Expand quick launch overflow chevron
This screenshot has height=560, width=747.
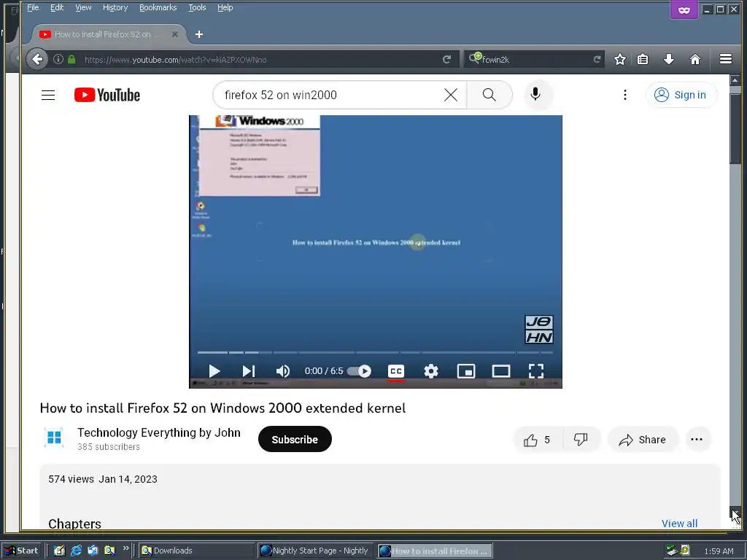(125, 548)
